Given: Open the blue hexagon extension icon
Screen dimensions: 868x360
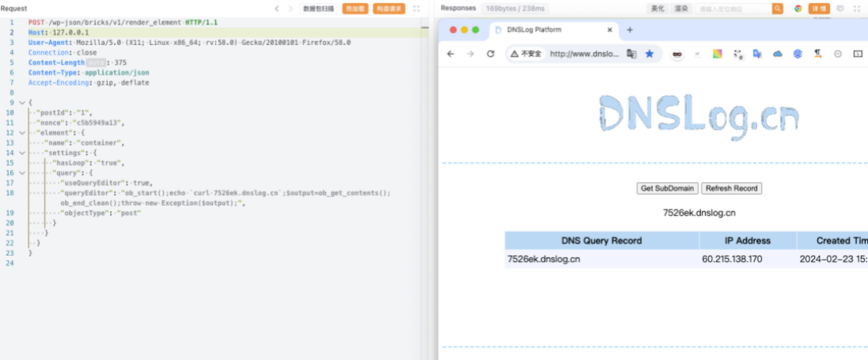Looking at the screenshot, I should point(798,54).
